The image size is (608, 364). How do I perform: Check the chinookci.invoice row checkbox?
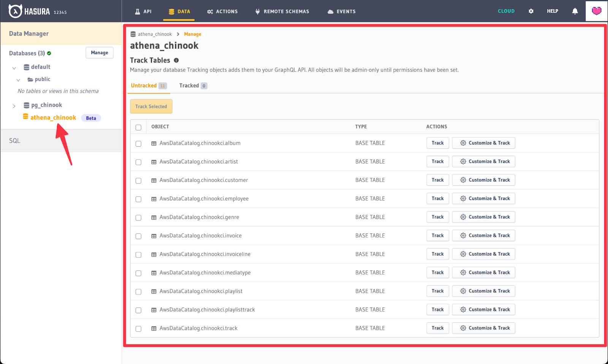pos(138,236)
